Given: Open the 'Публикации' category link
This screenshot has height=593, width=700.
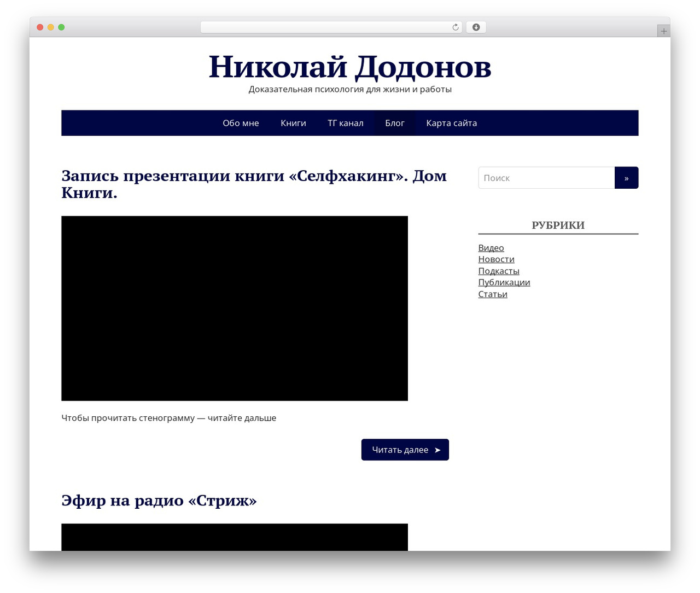Looking at the screenshot, I should point(504,282).
